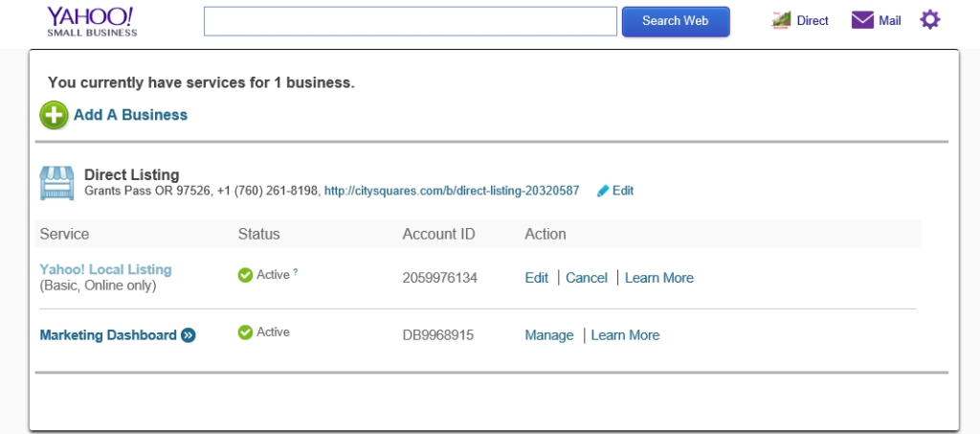Screen dimensions: 980x434
Task: Select the account ID 2059976134
Action: click(440, 278)
